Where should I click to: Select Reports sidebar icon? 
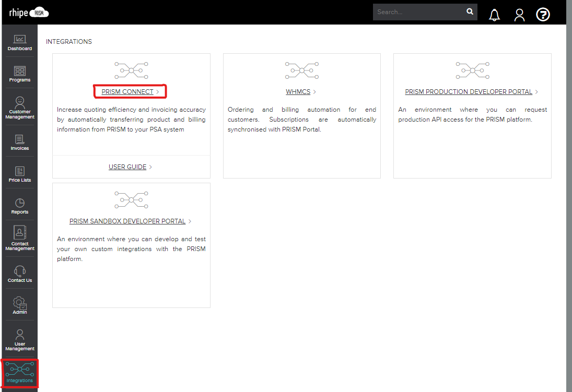20,206
